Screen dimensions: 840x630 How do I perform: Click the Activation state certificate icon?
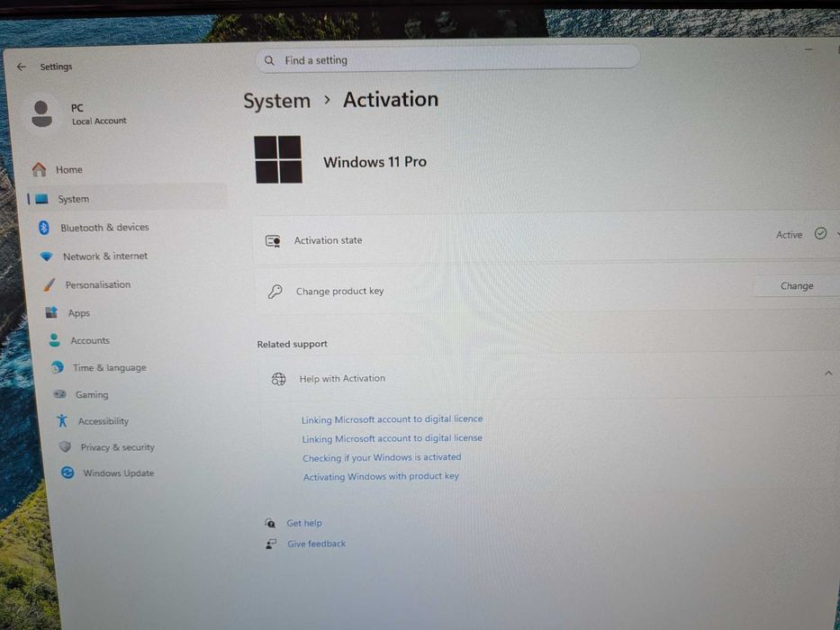pos(273,241)
